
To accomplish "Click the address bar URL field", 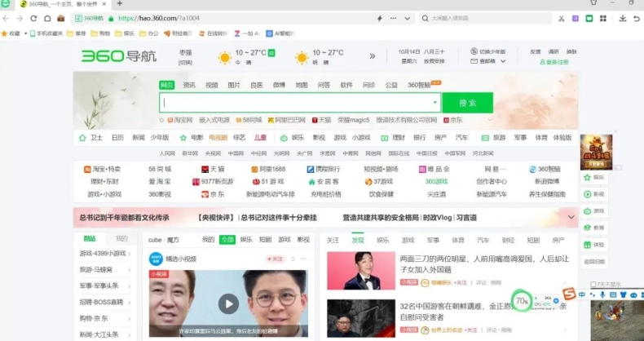I will [x=242, y=19].
